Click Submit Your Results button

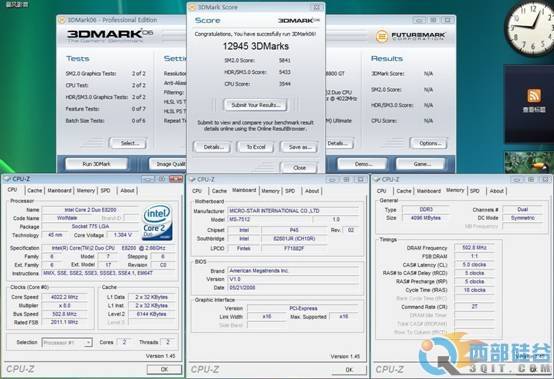click(255, 105)
